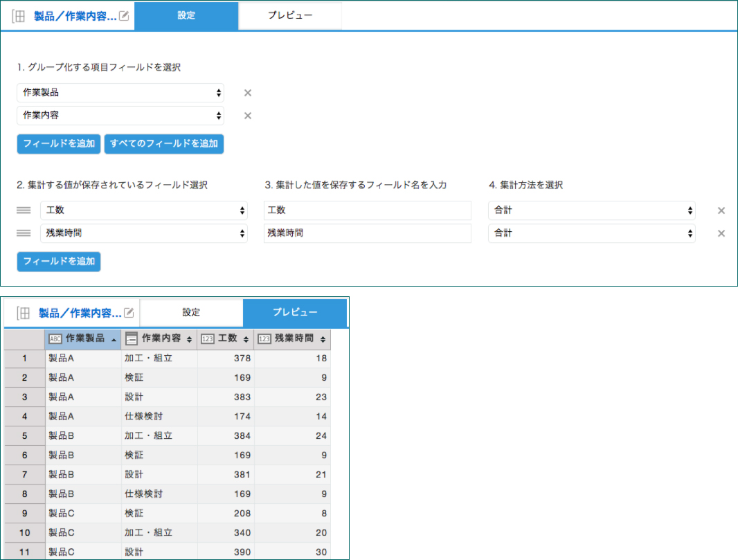The height and width of the screenshot is (560, 738).
Task: Select row number 1 in preview table
Action: (x=24, y=359)
